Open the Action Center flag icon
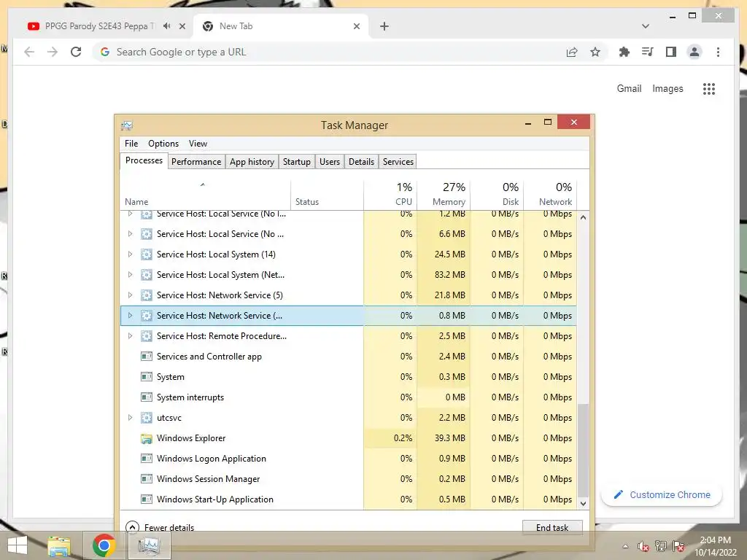Image resolution: width=747 pixels, height=560 pixels. tap(678, 546)
